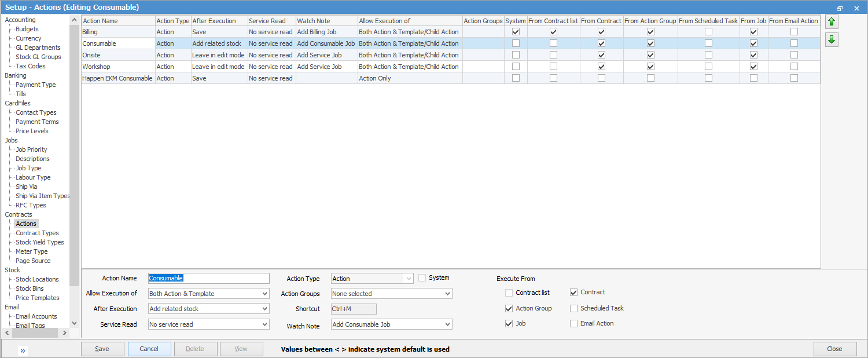Open the Action Groups dropdown
This screenshot has width=868, height=358.
[x=391, y=294]
